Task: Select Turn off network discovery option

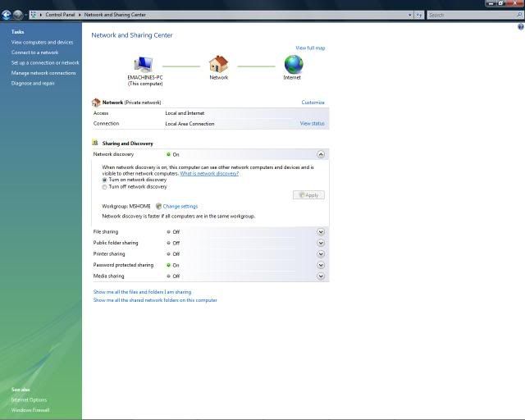Action: (x=104, y=187)
